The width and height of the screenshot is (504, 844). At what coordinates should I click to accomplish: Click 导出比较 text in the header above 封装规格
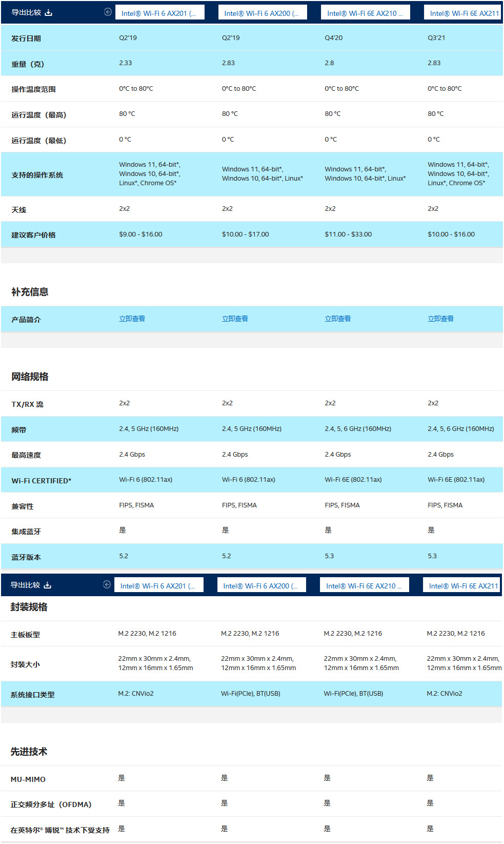25,585
